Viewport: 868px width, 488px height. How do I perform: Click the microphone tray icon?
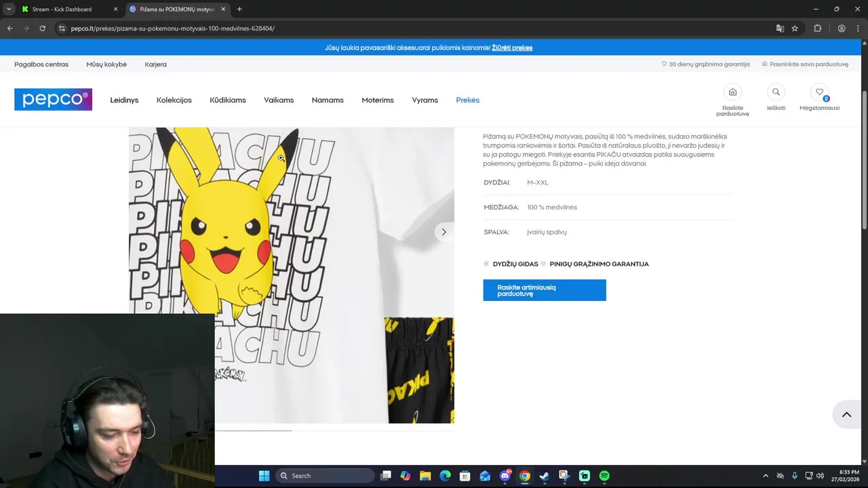795,476
